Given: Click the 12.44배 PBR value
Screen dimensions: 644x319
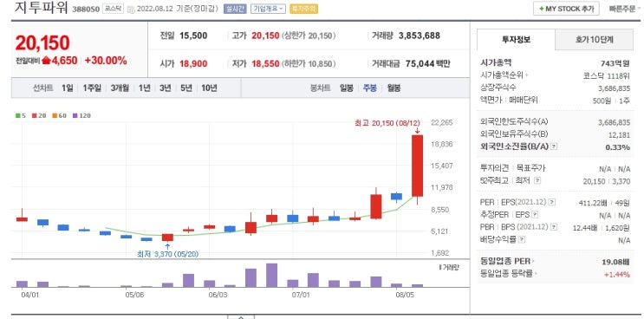Looking at the screenshot, I should 585,227.
